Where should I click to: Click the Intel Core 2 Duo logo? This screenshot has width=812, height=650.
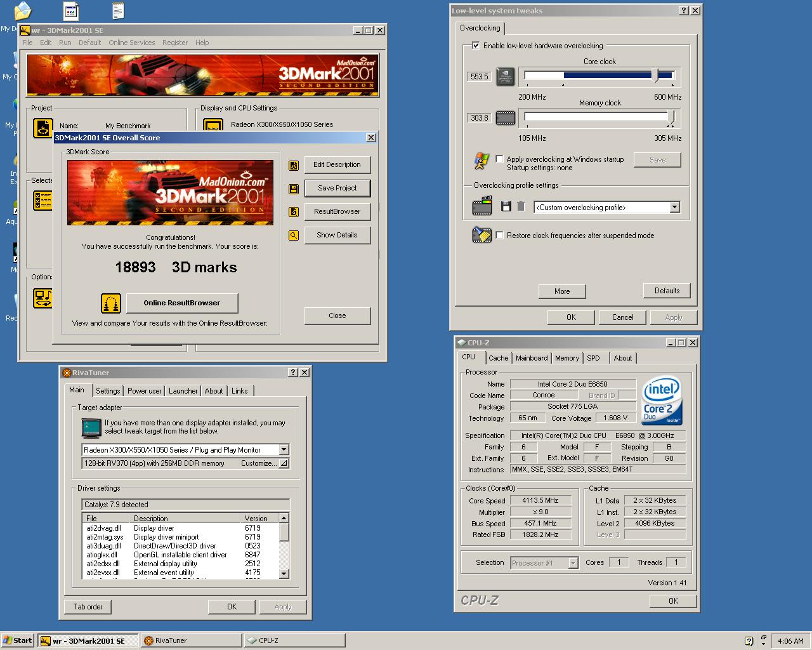(x=662, y=401)
